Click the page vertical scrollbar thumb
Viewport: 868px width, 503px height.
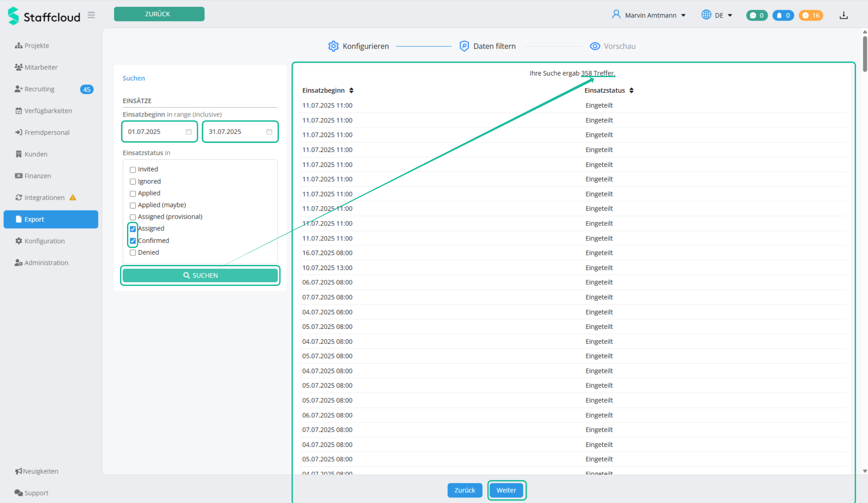[865, 54]
